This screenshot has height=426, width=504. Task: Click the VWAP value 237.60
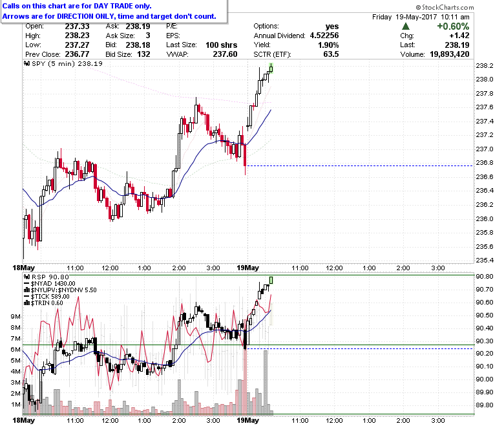click(225, 54)
